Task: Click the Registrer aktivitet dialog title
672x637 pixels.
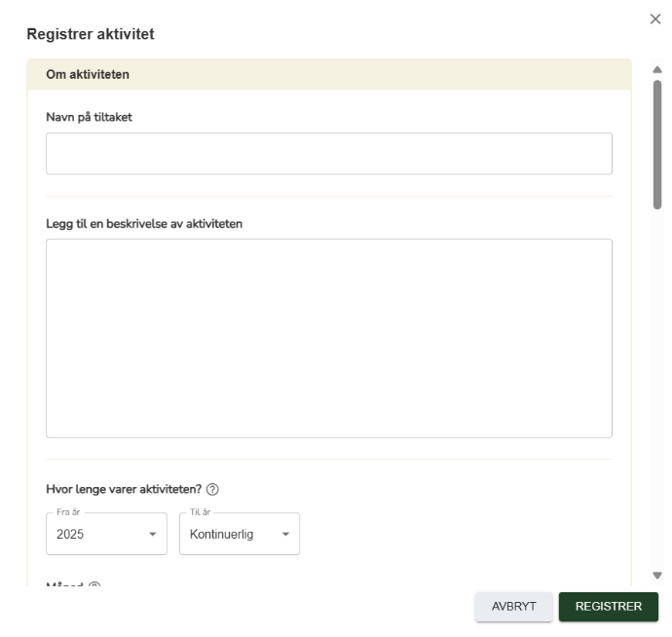Action: [x=91, y=34]
